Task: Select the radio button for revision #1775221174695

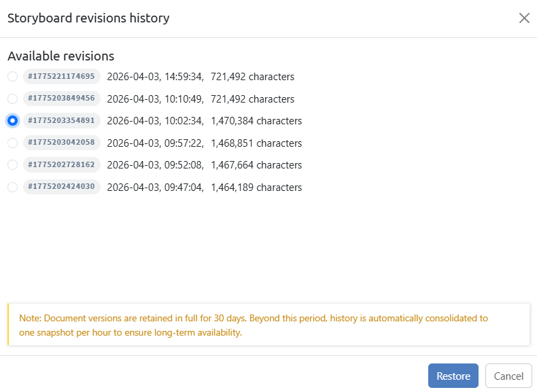Action: (x=12, y=77)
